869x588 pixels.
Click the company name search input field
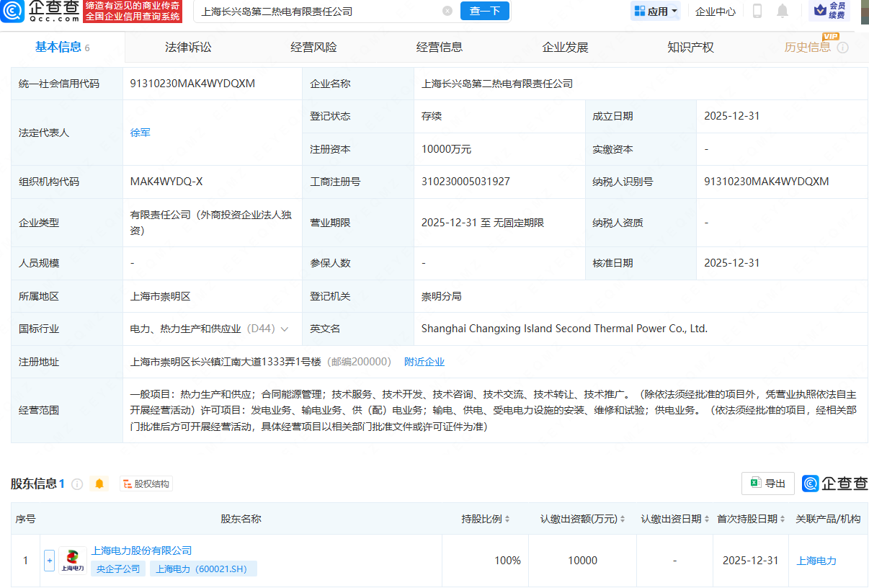coord(317,12)
